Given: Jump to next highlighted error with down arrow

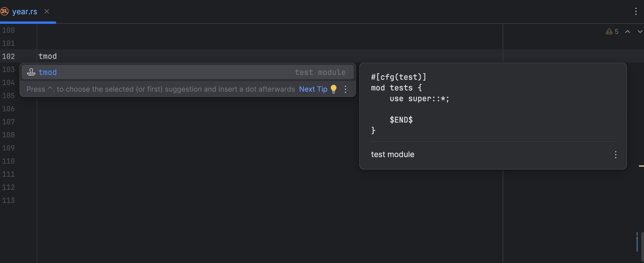Looking at the screenshot, I should point(640,32).
